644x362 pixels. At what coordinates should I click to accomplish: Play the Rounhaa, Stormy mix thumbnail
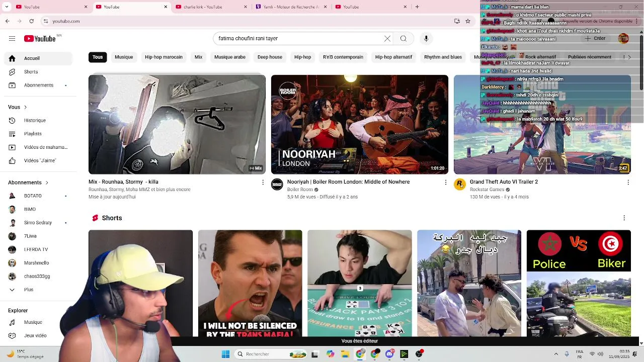point(177,124)
